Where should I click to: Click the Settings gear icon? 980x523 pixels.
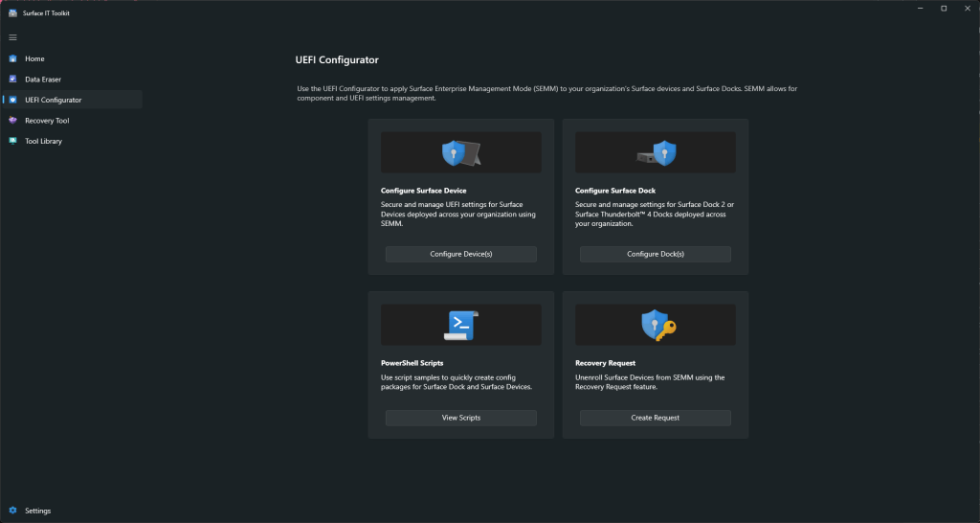pyautogui.click(x=13, y=511)
